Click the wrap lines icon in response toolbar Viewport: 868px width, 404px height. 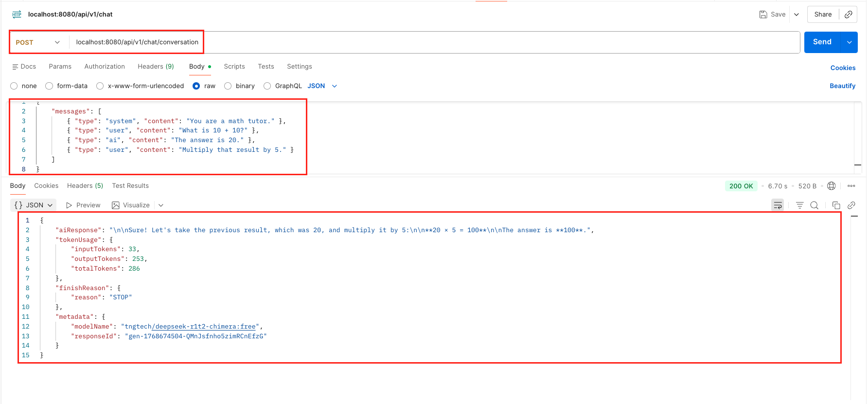(x=778, y=205)
